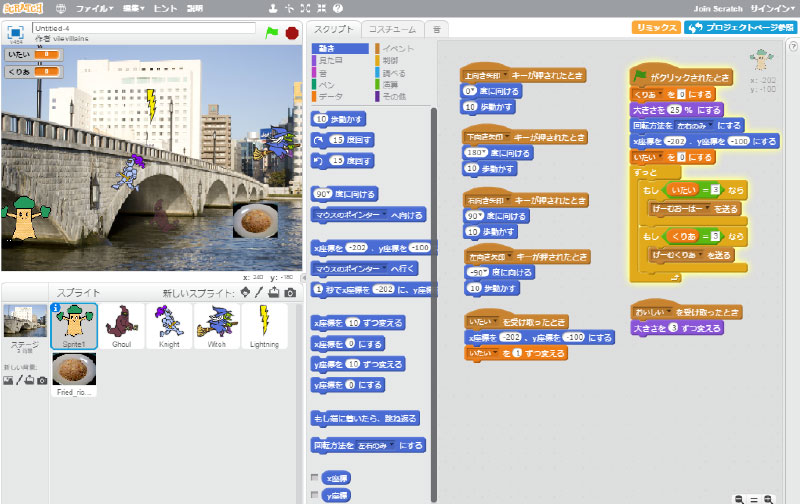Image resolution: width=800 pixels, height=504 pixels.
Task: Click Join Scratch link
Action: coord(718,9)
